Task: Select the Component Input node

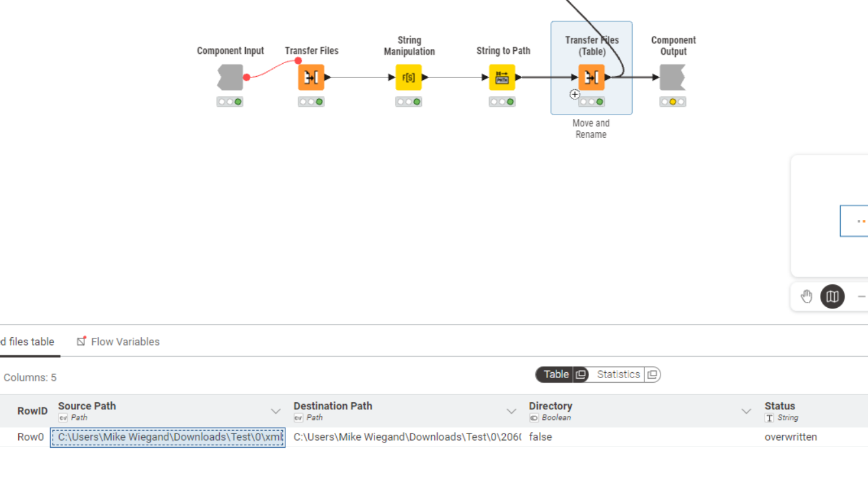Action: [230, 77]
